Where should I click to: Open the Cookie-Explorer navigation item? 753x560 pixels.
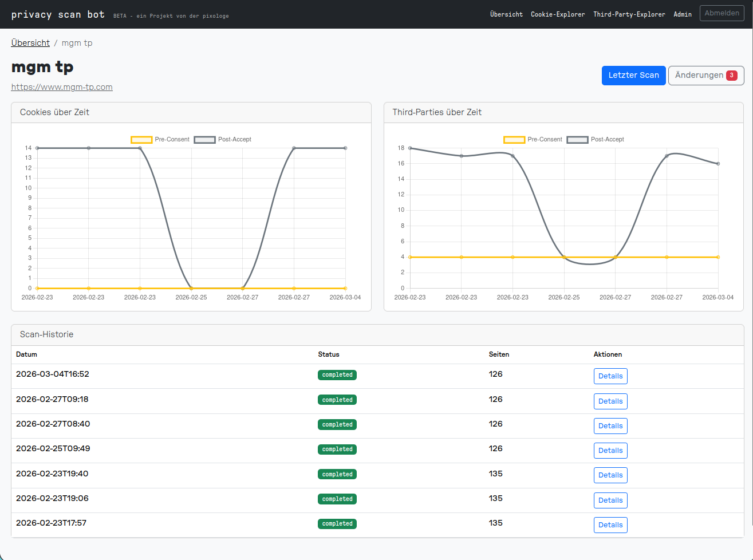coord(558,14)
